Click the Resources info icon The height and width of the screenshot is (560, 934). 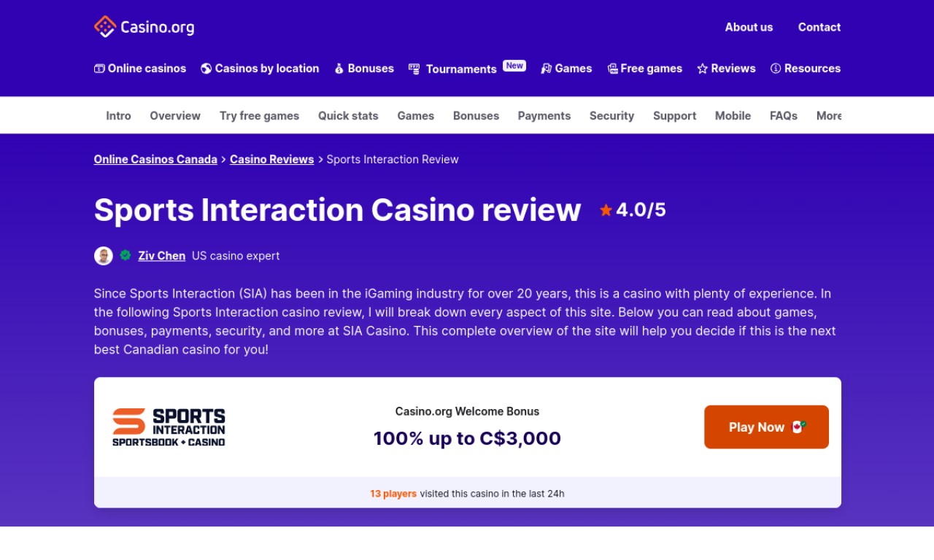pos(776,69)
